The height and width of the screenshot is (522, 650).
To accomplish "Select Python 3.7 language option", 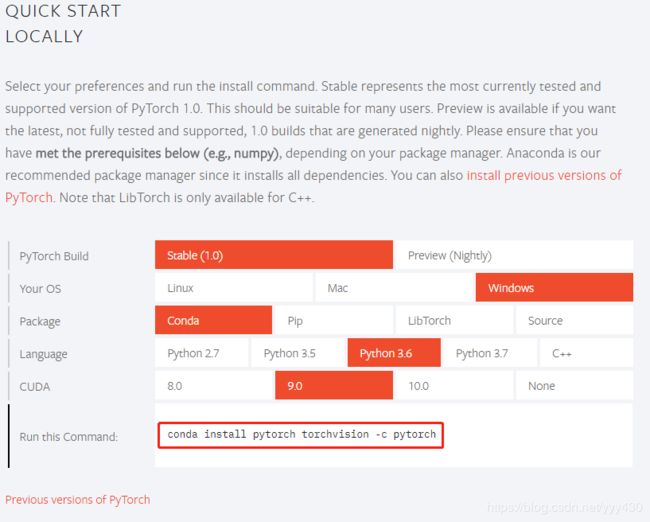I will (x=490, y=353).
